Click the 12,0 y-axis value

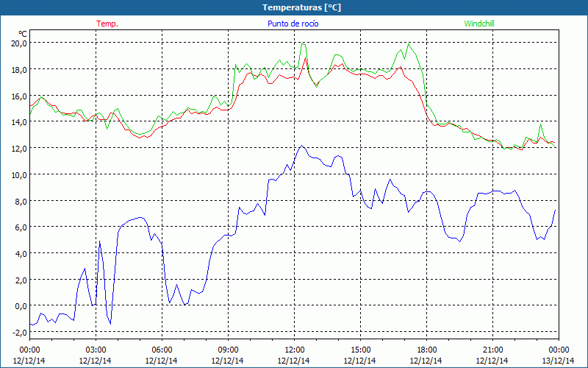pos(20,149)
